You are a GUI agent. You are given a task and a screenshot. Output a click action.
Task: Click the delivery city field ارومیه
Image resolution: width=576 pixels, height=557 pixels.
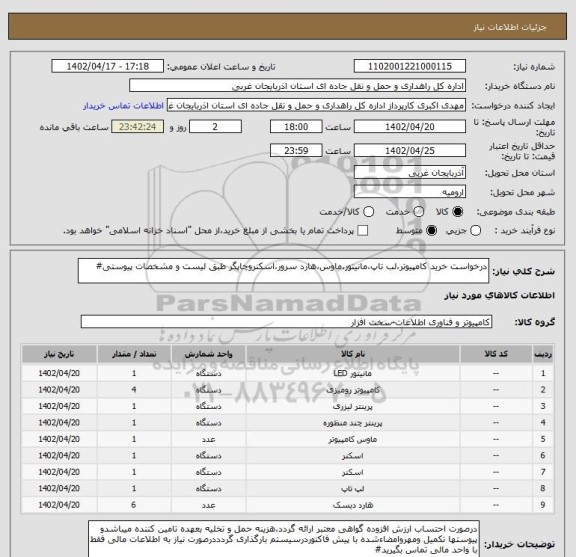pyautogui.click(x=410, y=192)
